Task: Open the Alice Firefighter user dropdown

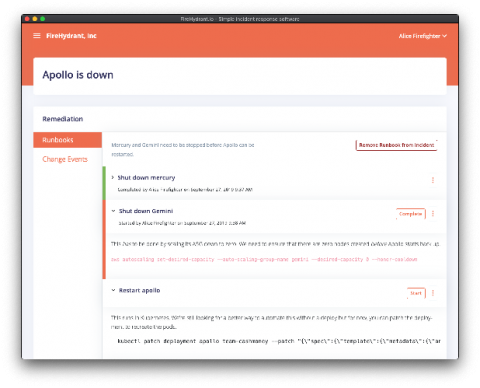Action: (x=423, y=36)
